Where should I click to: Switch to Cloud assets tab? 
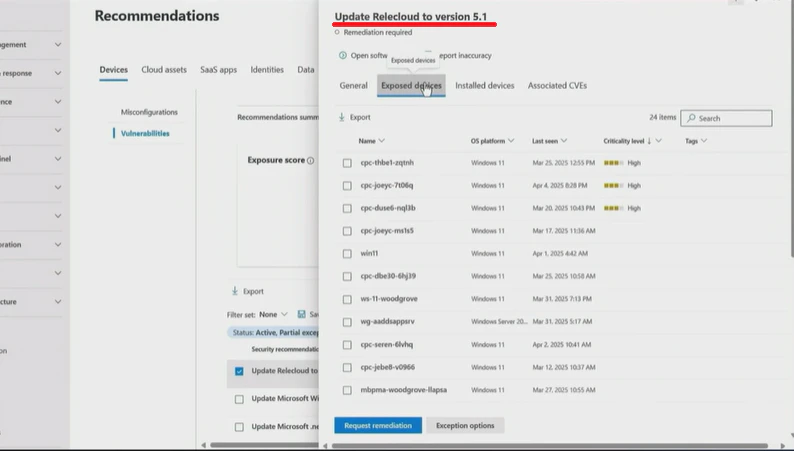(x=164, y=70)
